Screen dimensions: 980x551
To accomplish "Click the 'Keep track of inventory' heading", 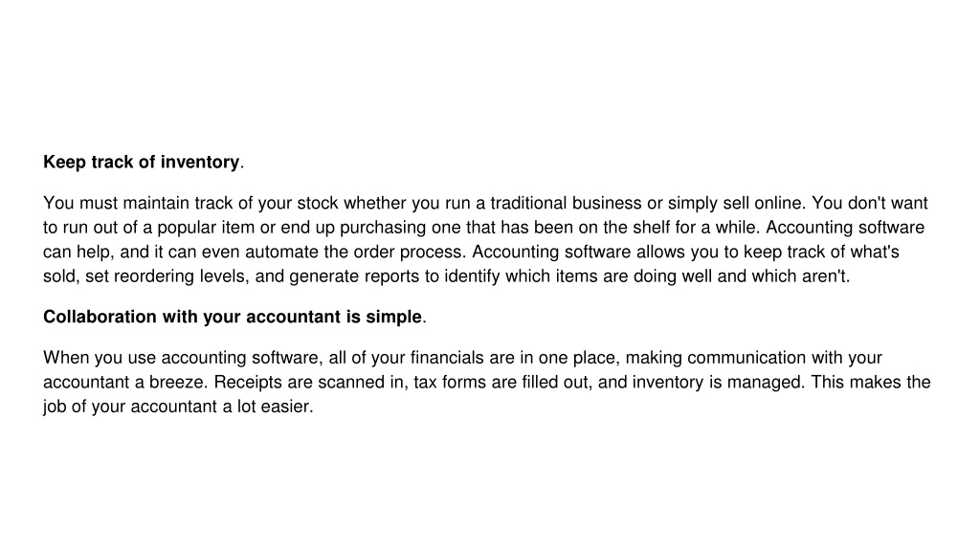I will tap(144, 163).
